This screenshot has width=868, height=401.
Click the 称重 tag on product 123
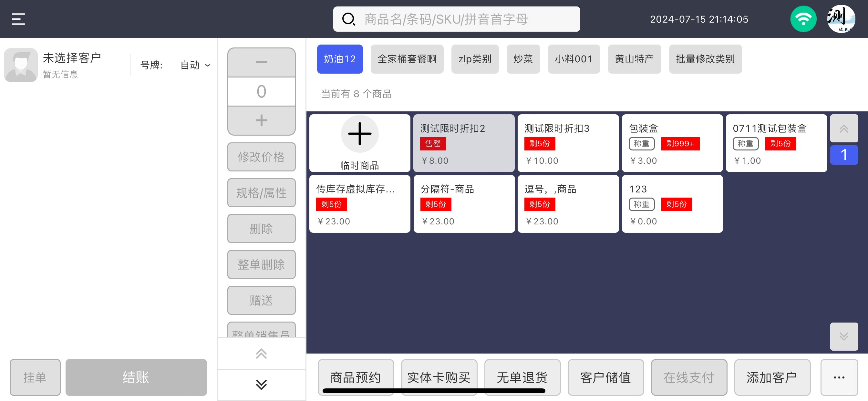coord(641,204)
